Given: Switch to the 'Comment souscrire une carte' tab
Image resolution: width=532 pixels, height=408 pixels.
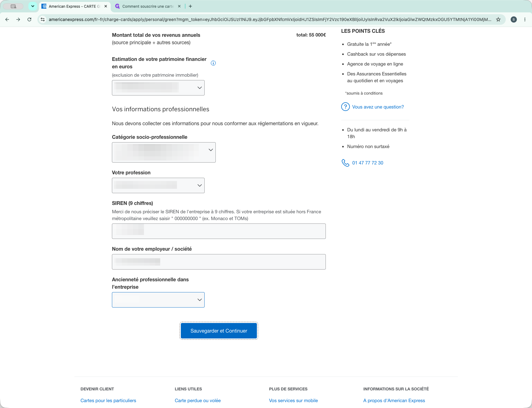Looking at the screenshot, I should [x=148, y=6].
